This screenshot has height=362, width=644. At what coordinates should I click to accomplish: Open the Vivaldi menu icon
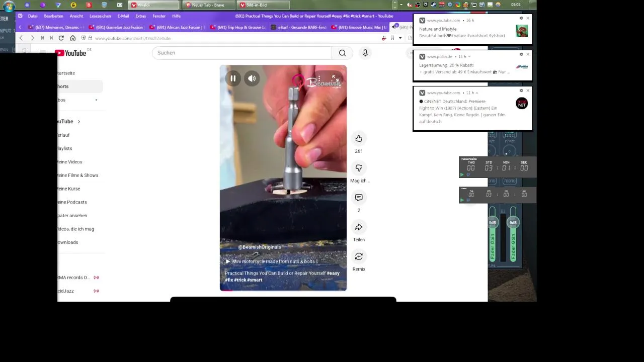point(20,16)
